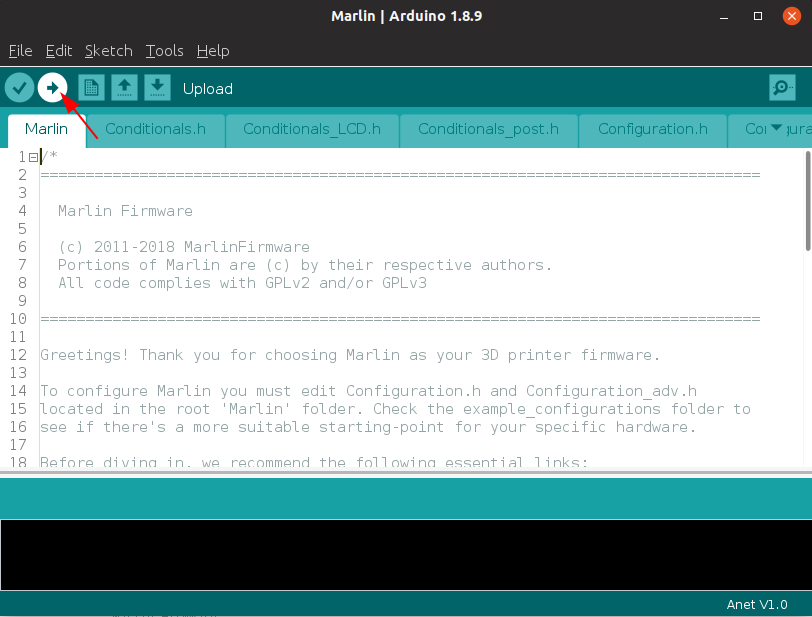Switch to the Conditionals_LCD.h tab
This screenshot has width=812, height=617.
(312, 130)
